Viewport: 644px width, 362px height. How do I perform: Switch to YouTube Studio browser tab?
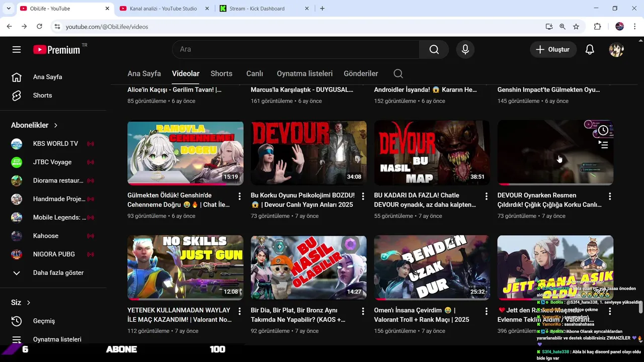pyautogui.click(x=164, y=9)
